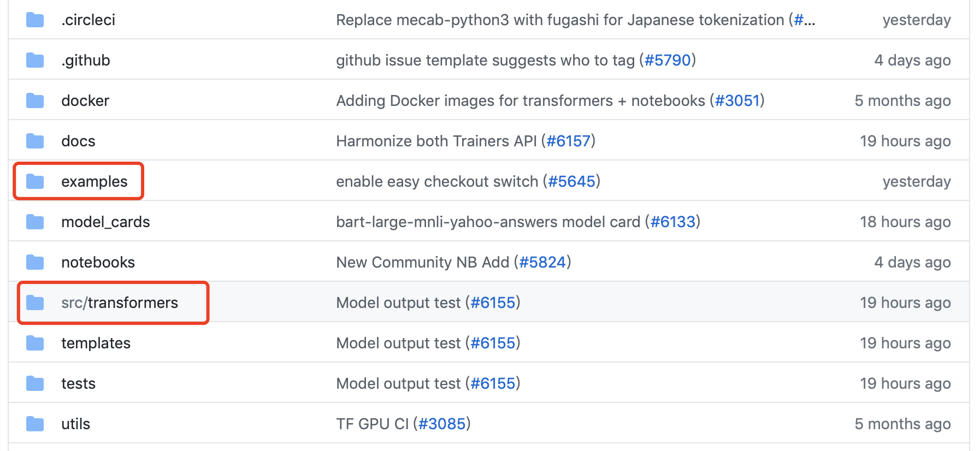Click the templates folder icon
Screen dimensions: 980x451
(x=35, y=343)
